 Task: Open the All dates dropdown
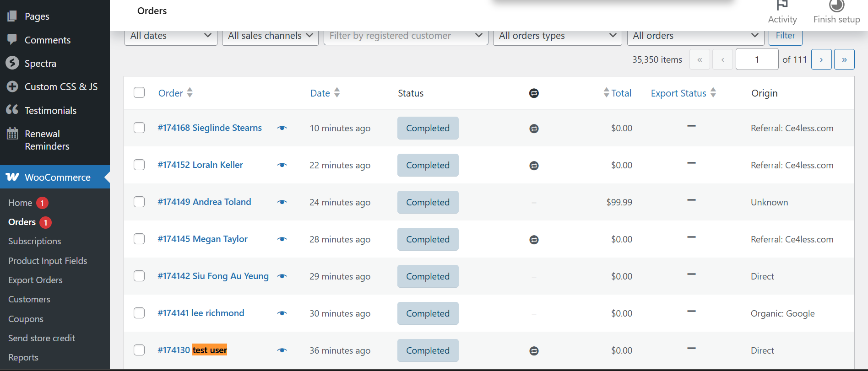[170, 36]
